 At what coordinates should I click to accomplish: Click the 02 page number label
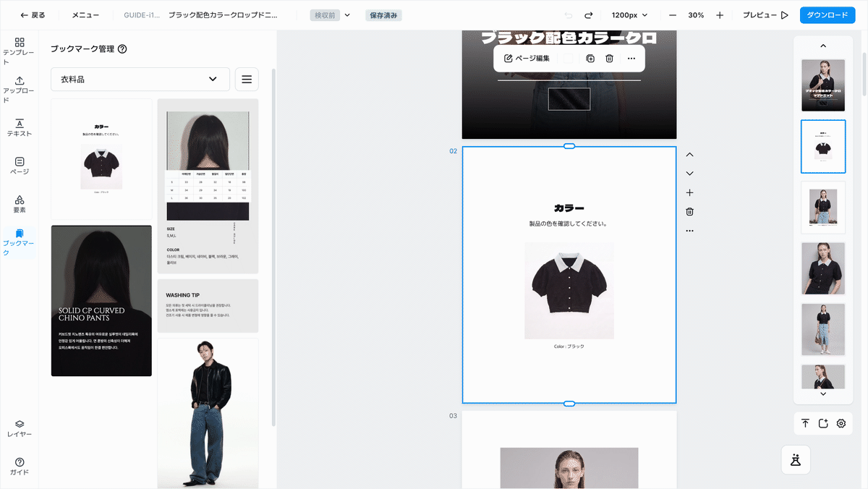click(x=454, y=151)
